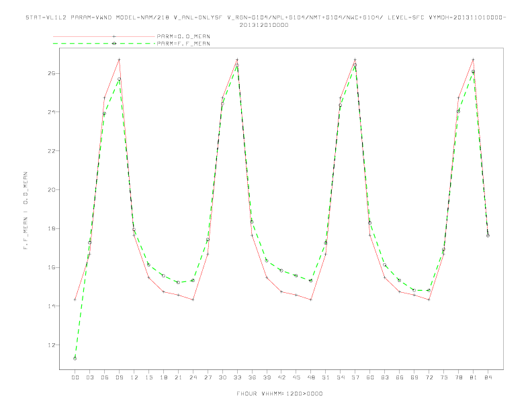
Task: Click the plus marker on the red legend line
Action: [114, 36]
